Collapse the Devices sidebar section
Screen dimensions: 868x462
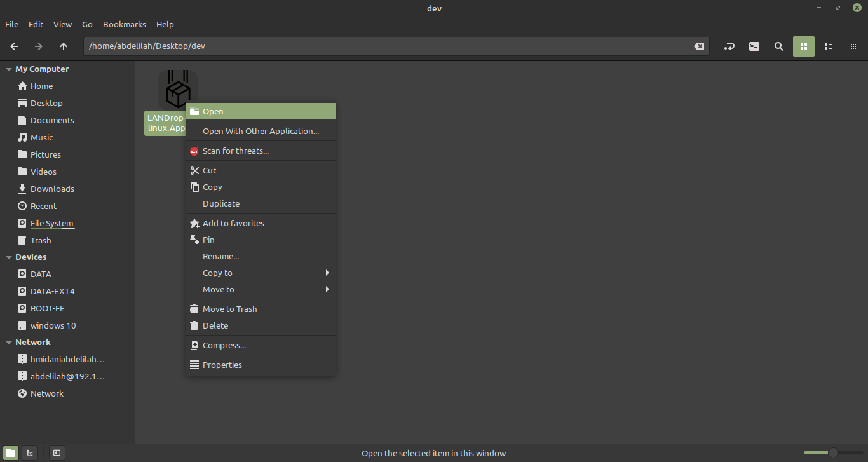9,257
